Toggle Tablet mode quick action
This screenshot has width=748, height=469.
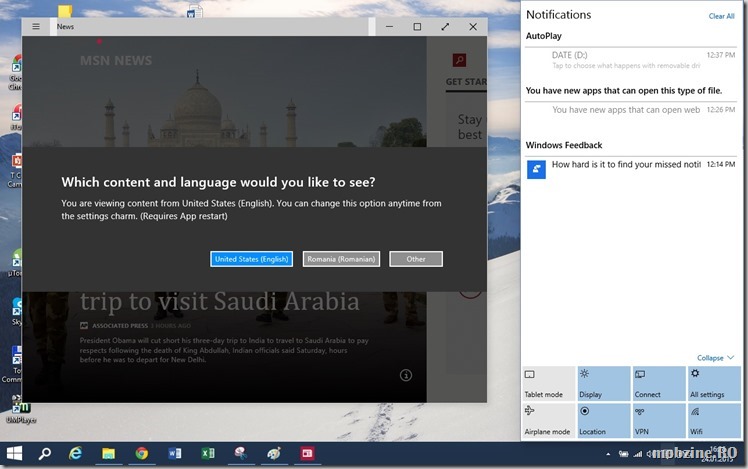(548, 384)
